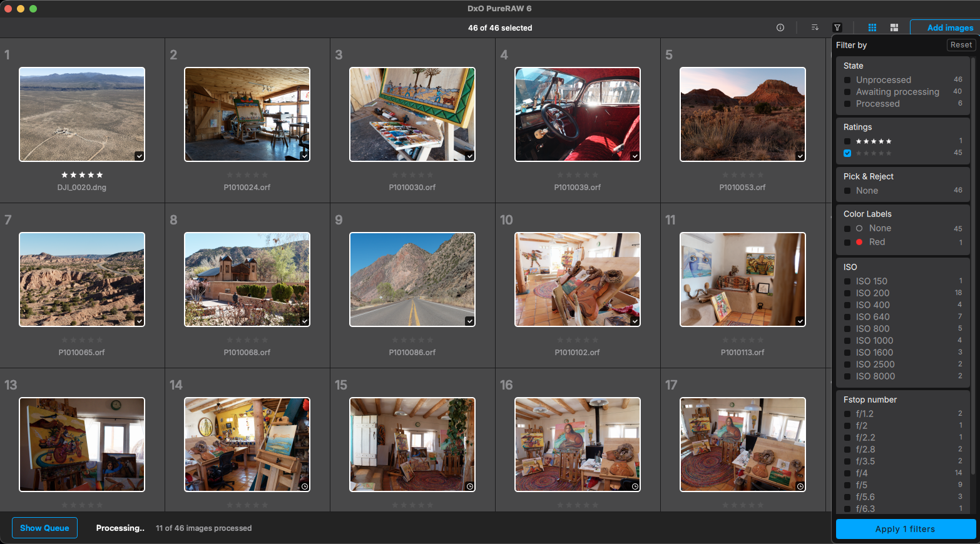Reset all filters
The width and height of the screenshot is (980, 544).
tap(961, 44)
